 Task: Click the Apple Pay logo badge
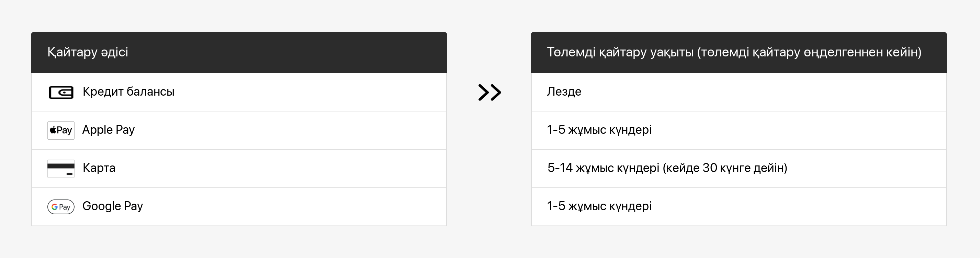pyautogui.click(x=61, y=130)
